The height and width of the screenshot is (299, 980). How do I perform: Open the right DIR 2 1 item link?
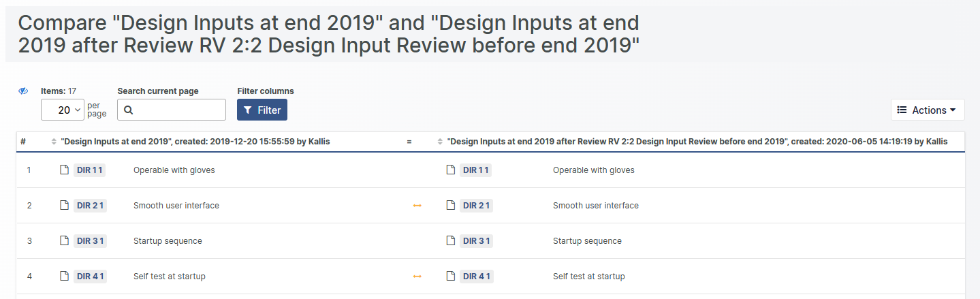(x=476, y=205)
